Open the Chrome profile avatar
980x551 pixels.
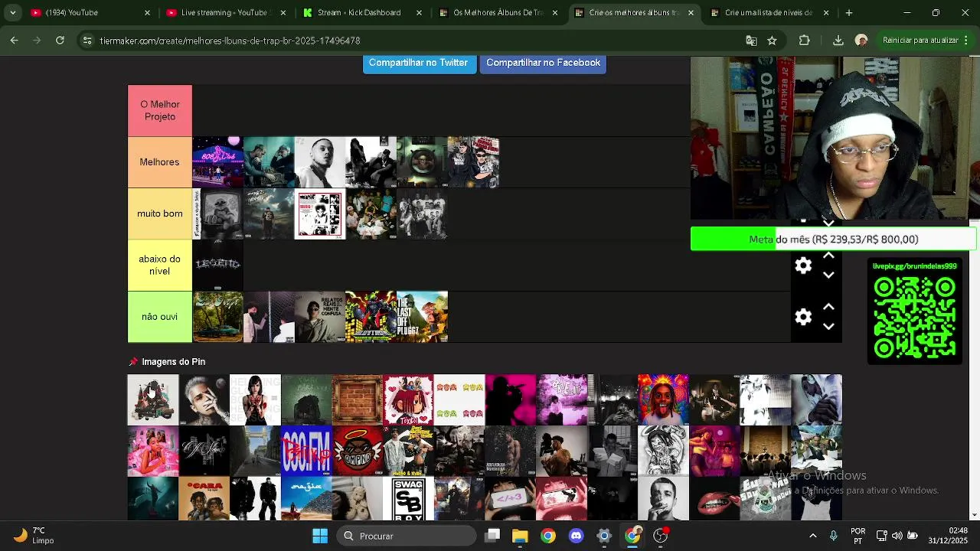861,41
